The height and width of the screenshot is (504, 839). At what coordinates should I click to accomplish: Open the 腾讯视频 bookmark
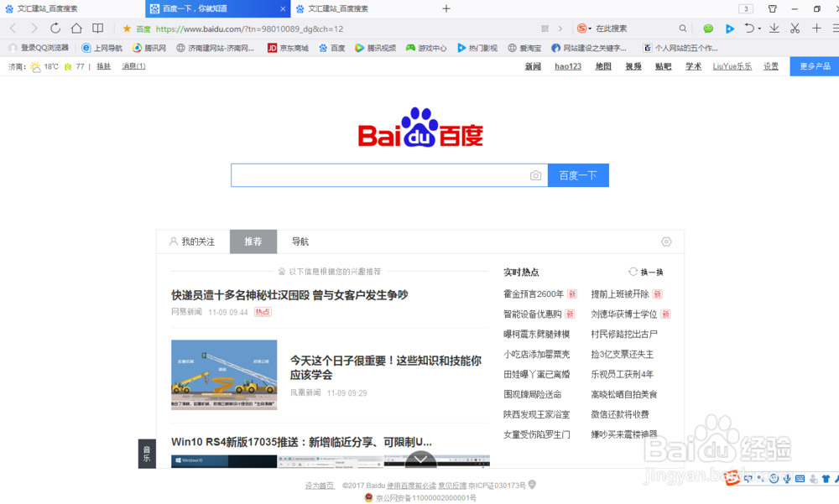coord(375,48)
